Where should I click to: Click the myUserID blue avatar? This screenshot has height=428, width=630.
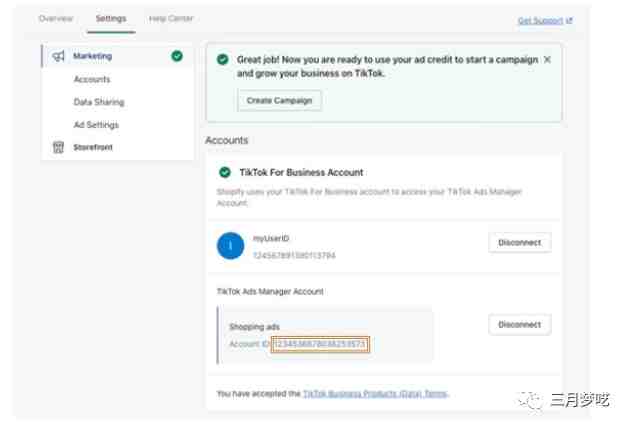click(x=231, y=246)
